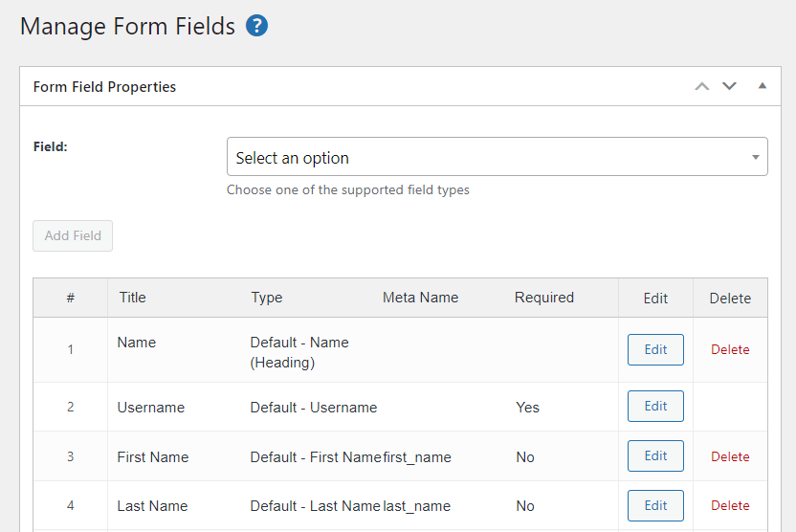796x532 pixels.
Task: Select the Username row title
Action: pyautogui.click(x=151, y=407)
